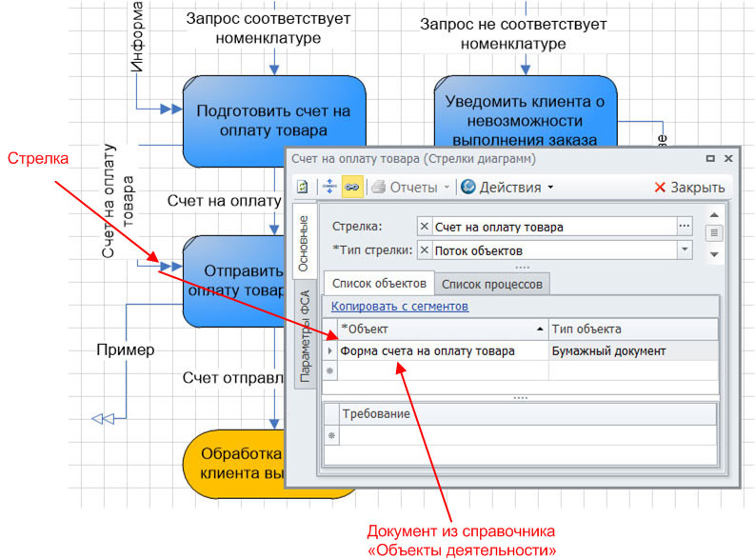Click the blue split-arrows toolbar icon
The width and height of the screenshot is (756, 560).
(x=328, y=188)
